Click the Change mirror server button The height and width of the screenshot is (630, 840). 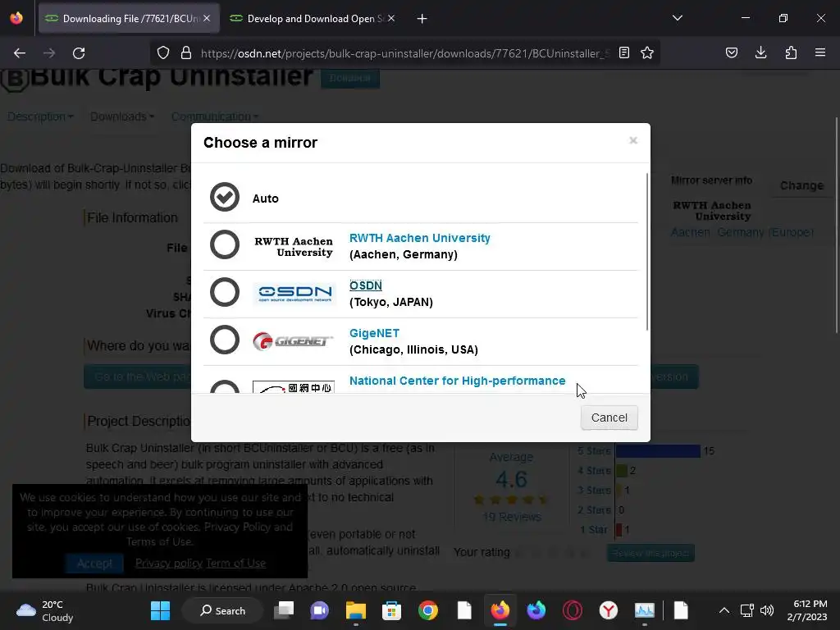tap(801, 185)
